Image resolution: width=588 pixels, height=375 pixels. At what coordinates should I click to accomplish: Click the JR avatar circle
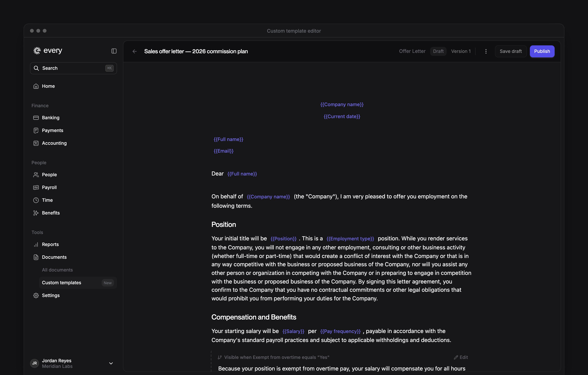pyautogui.click(x=34, y=363)
